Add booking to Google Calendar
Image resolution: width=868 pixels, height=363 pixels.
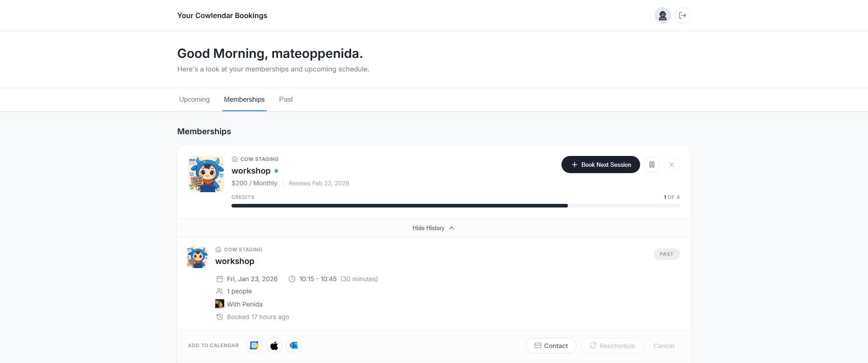254,345
